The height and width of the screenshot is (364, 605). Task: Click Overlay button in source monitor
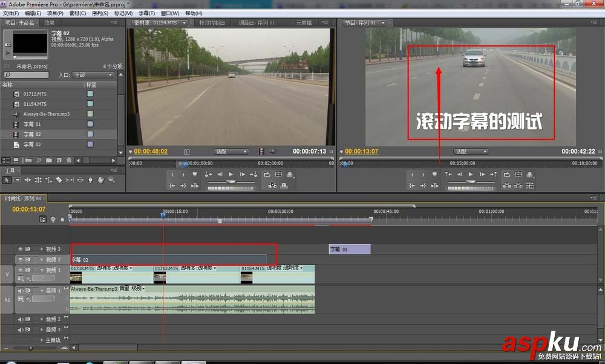(x=284, y=186)
